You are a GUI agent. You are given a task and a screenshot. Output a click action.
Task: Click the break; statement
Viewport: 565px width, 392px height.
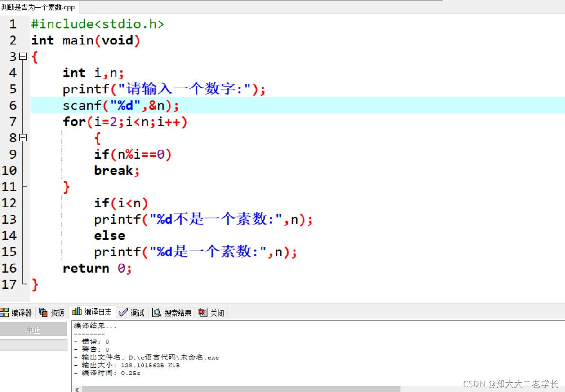117,170
